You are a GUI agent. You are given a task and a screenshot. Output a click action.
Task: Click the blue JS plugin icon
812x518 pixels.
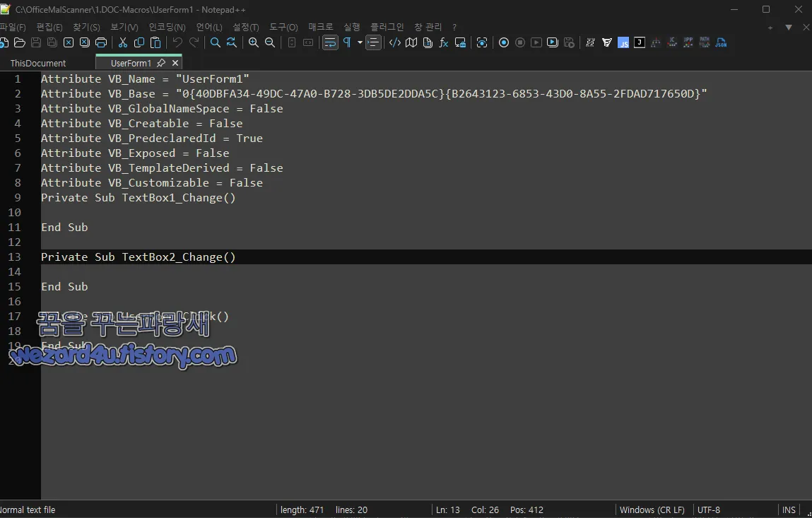[x=623, y=42]
